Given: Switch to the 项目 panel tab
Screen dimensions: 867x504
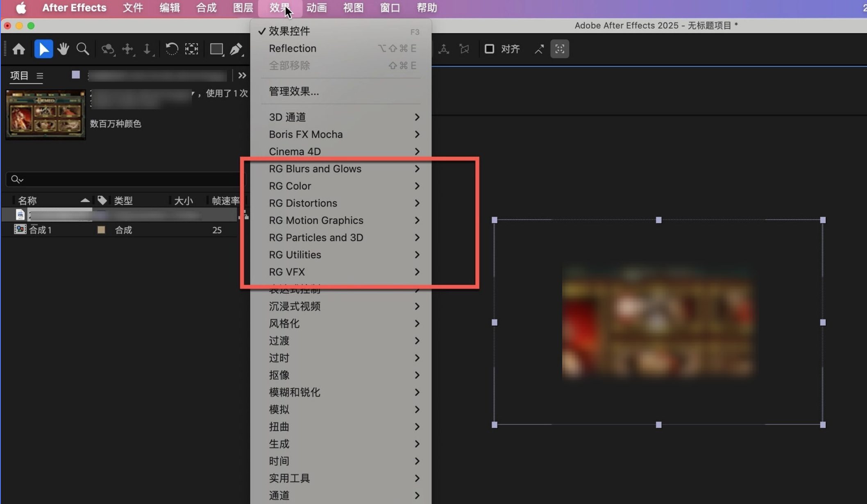Looking at the screenshot, I should (x=19, y=76).
